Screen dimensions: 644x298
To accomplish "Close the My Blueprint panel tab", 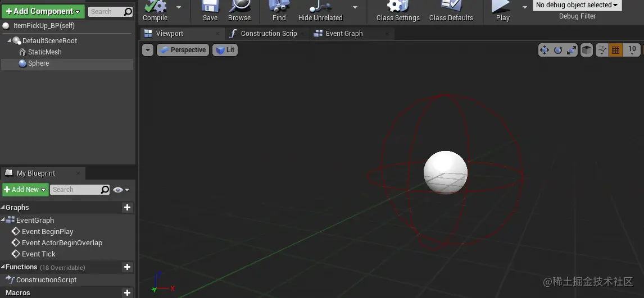I will point(78,173).
